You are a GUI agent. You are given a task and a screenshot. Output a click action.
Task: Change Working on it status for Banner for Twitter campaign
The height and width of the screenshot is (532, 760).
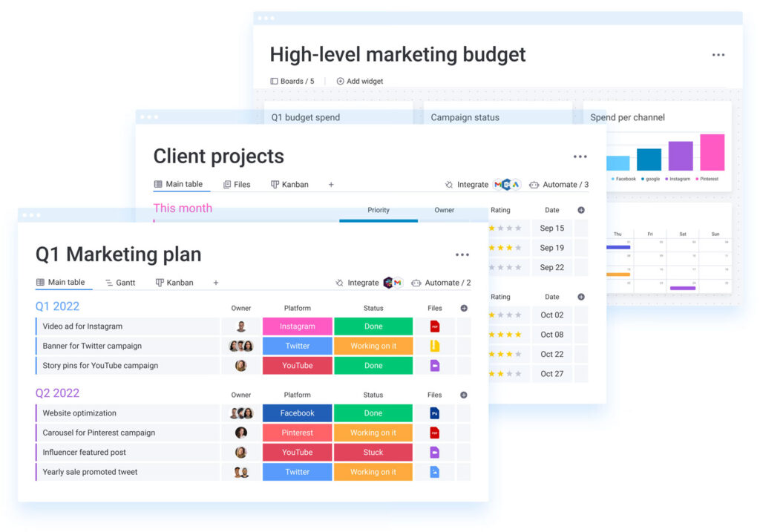(x=374, y=346)
